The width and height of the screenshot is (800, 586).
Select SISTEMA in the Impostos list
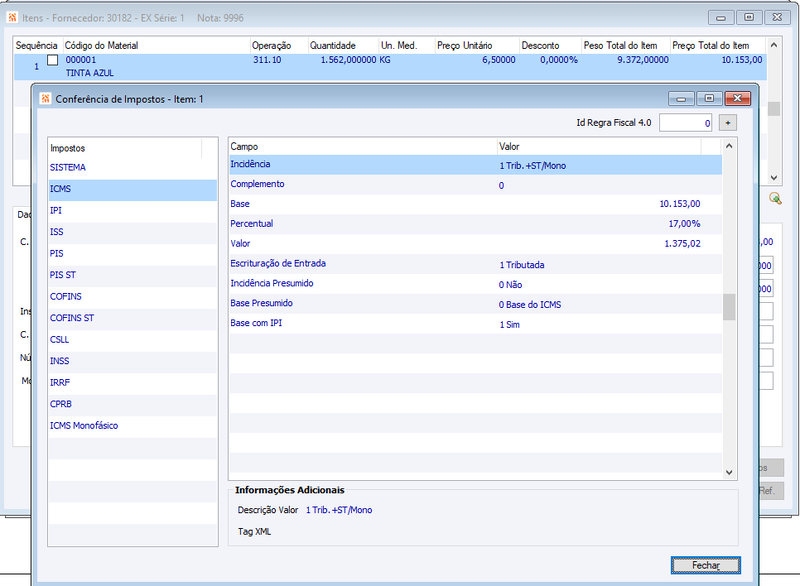(133, 168)
